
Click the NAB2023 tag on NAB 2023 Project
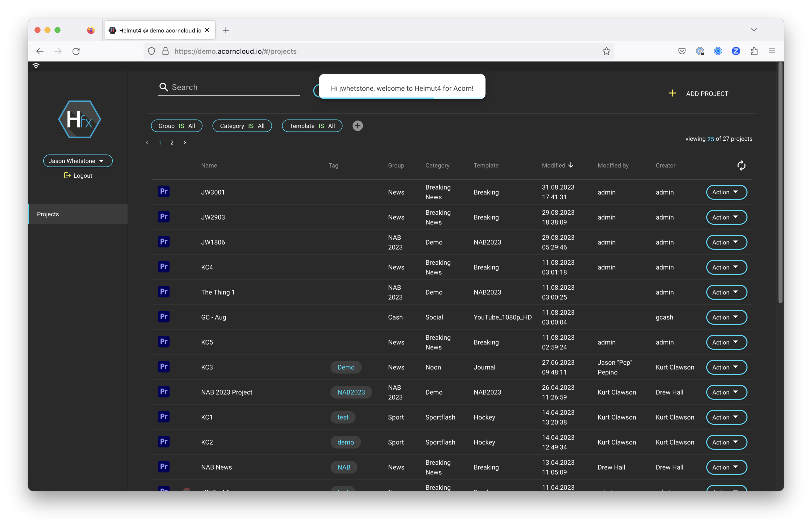click(x=351, y=392)
